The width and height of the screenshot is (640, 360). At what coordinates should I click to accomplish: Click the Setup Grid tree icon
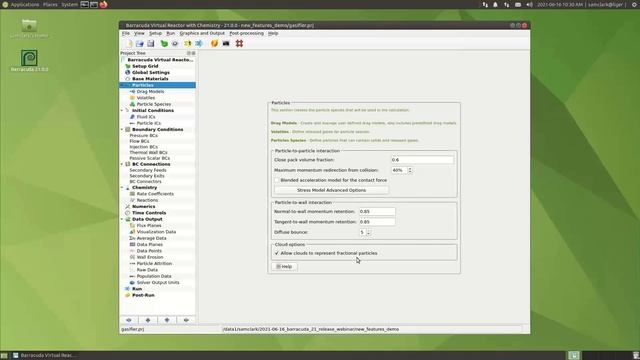point(128,66)
